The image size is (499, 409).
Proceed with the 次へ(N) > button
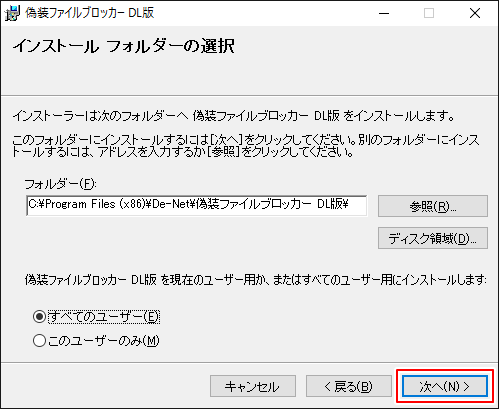(x=445, y=386)
